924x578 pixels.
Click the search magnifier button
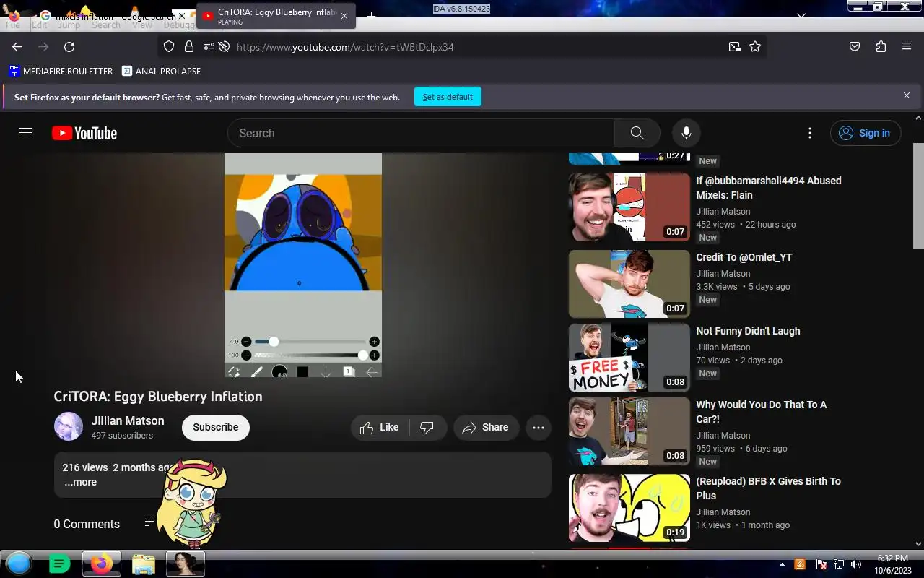(x=637, y=133)
